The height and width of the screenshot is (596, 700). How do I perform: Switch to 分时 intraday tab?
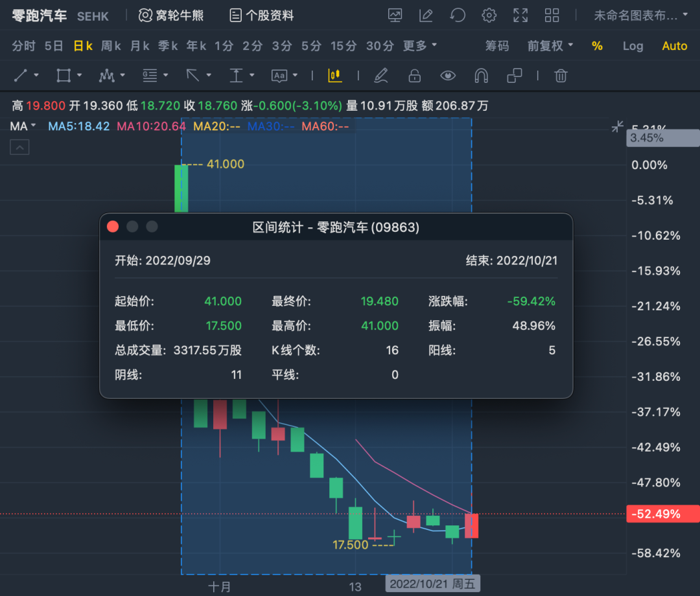(x=24, y=45)
